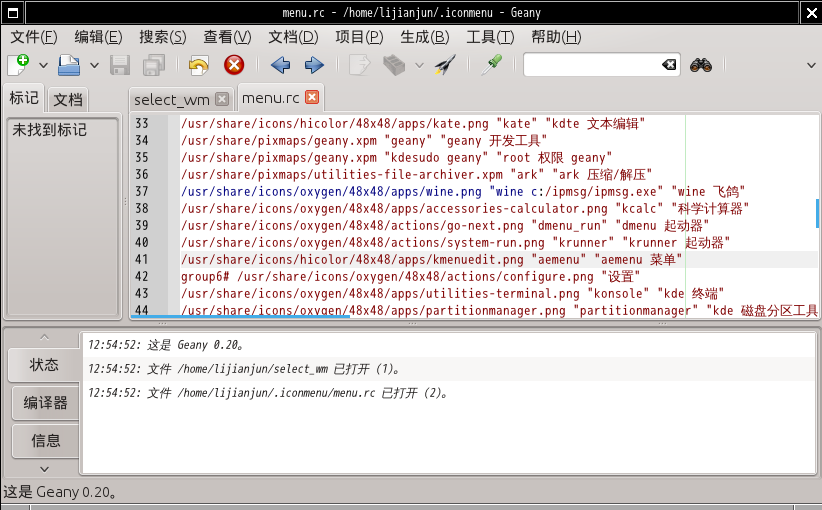Navigate back with blue left arrow

(280, 65)
